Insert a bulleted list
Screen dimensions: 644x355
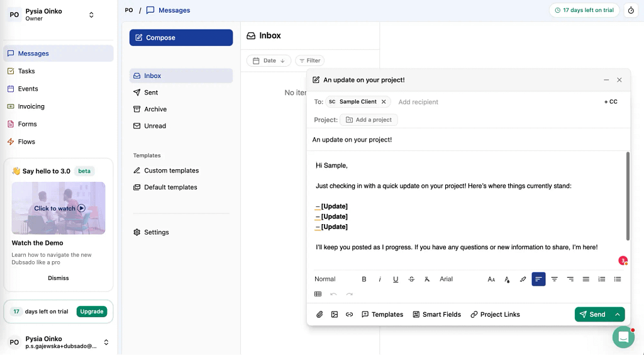[618, 279]
